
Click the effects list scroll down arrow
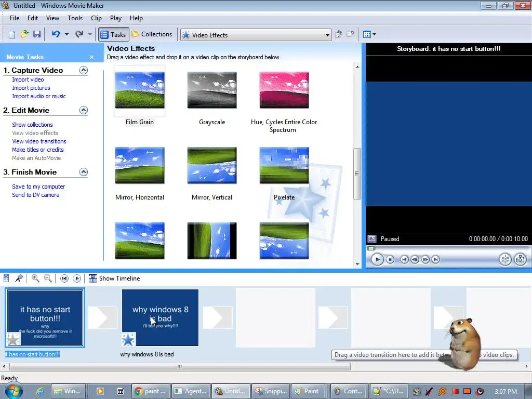(x=357, y=264)
